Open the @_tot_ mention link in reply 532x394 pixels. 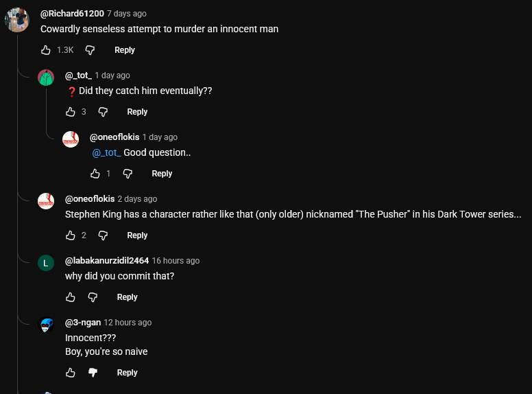click(x=106, y=152)
